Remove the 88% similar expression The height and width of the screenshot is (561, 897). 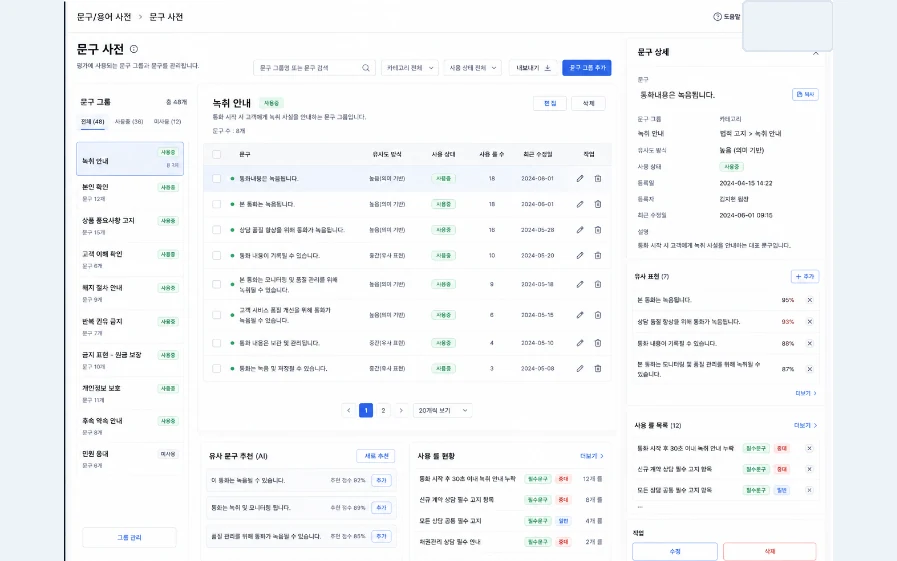pos(810,344)
